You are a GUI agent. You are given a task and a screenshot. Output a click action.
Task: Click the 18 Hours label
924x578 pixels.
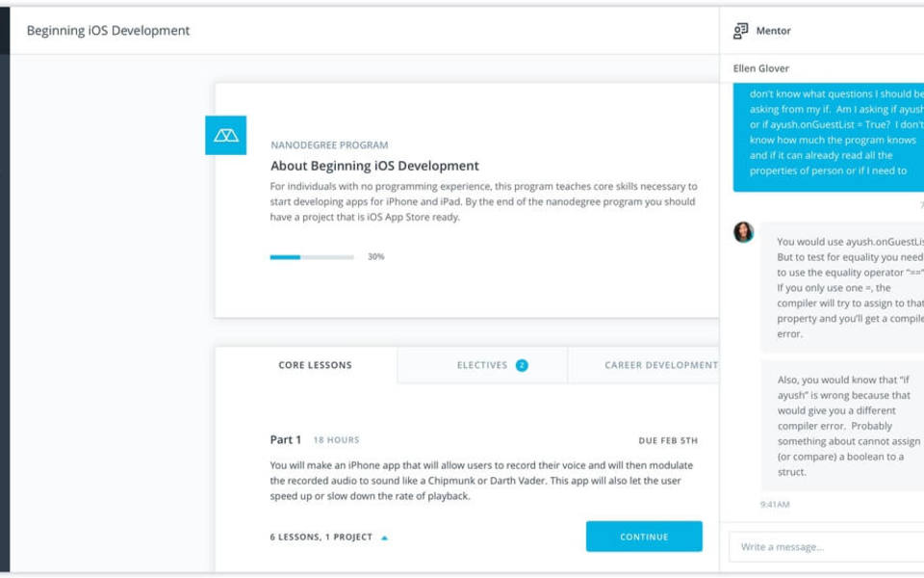tap(336, 440)
